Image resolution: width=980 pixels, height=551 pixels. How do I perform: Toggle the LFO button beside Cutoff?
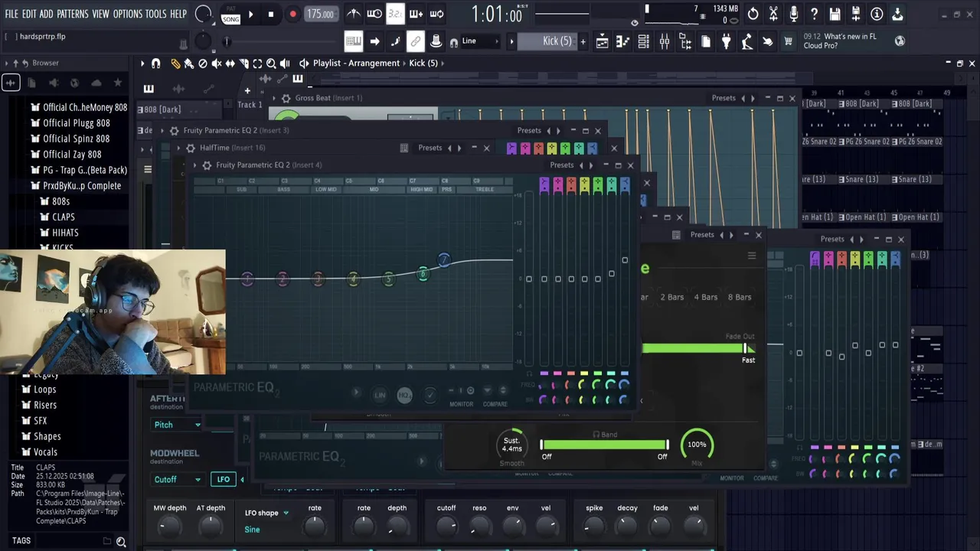(x=223, y=480)
